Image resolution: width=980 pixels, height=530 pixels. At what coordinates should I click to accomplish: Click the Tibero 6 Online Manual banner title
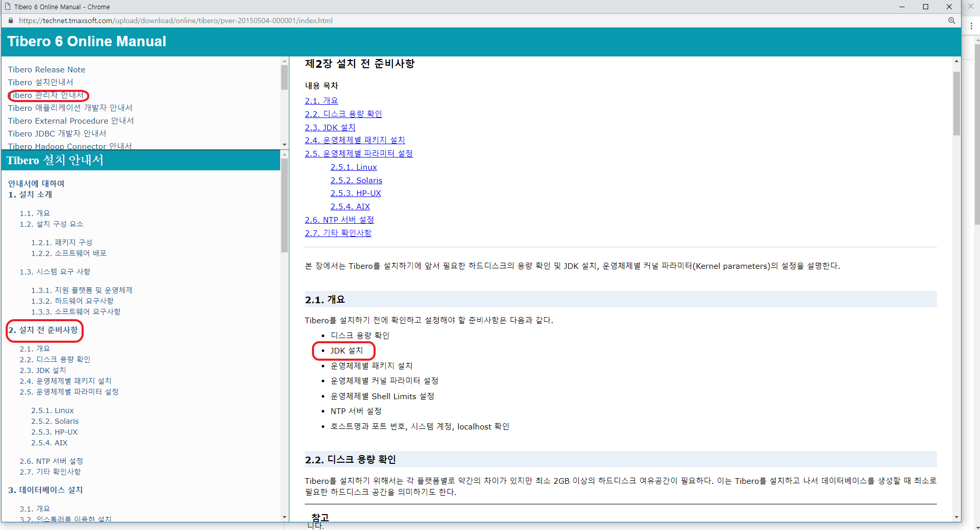tap(87, 42)
